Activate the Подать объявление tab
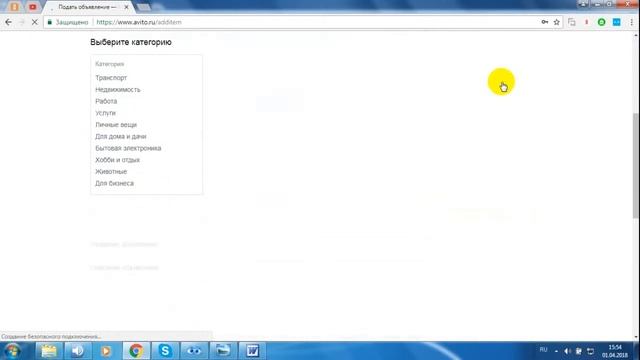 [x=87, y=7]
